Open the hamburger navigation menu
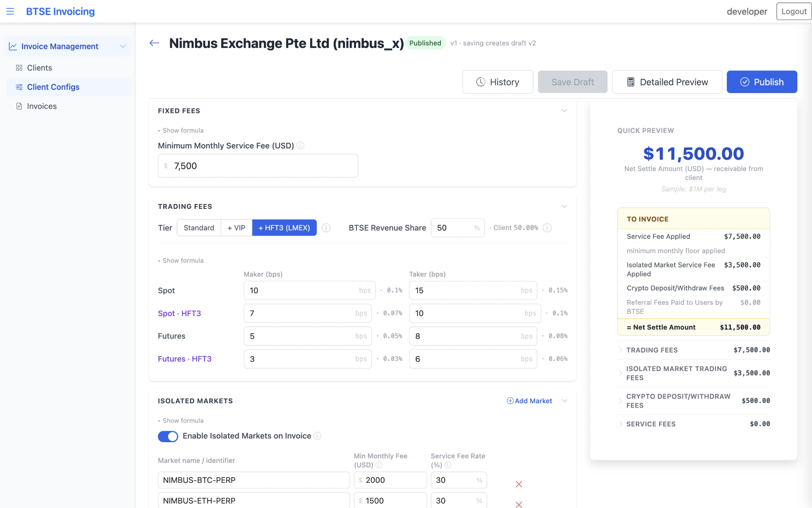812x508 pixels. point(10,11)
